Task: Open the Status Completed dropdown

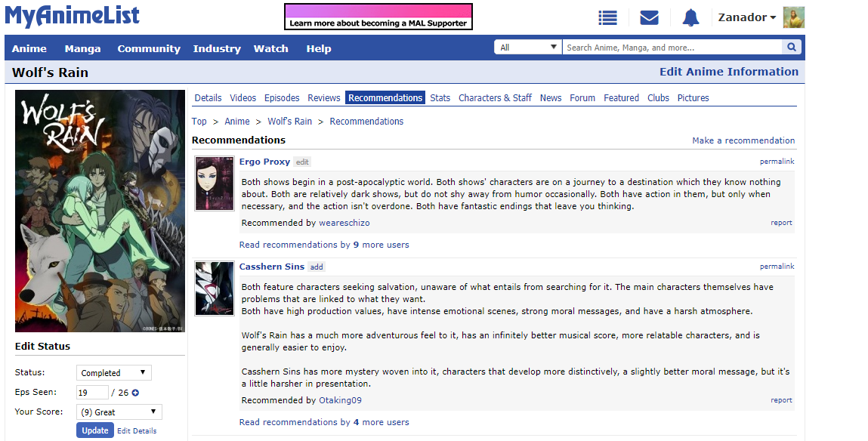Action: [x=113, y=373]
